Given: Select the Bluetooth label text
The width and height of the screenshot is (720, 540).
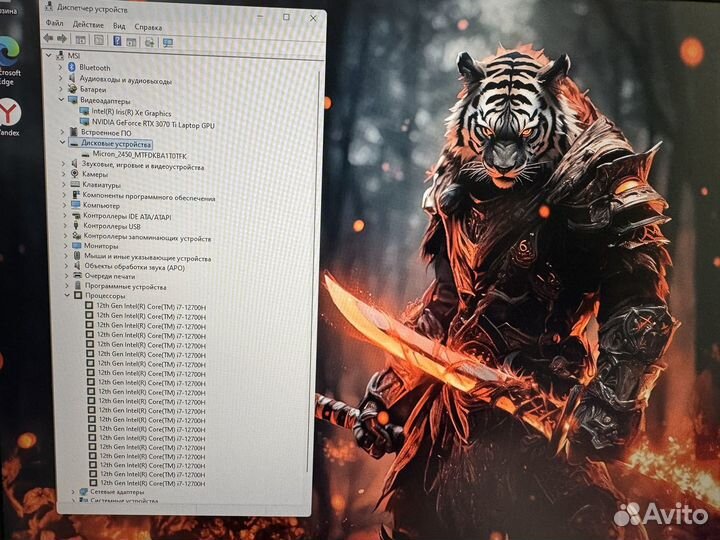Looking at the screenshot, I should [95, 68].
